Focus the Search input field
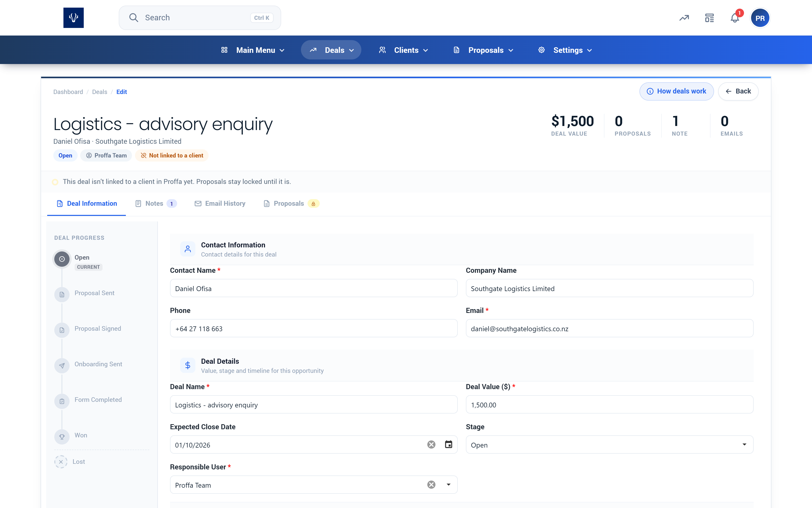The image size is (812, 508). tap(200, 18)
